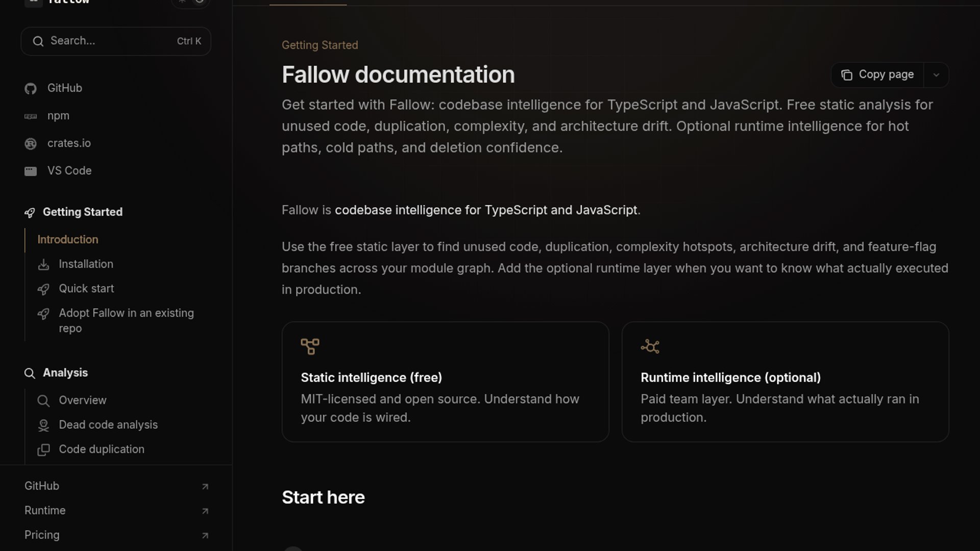
Task: Click the Runtime intelligence card node icon
Action: click(x=650, y=346)
